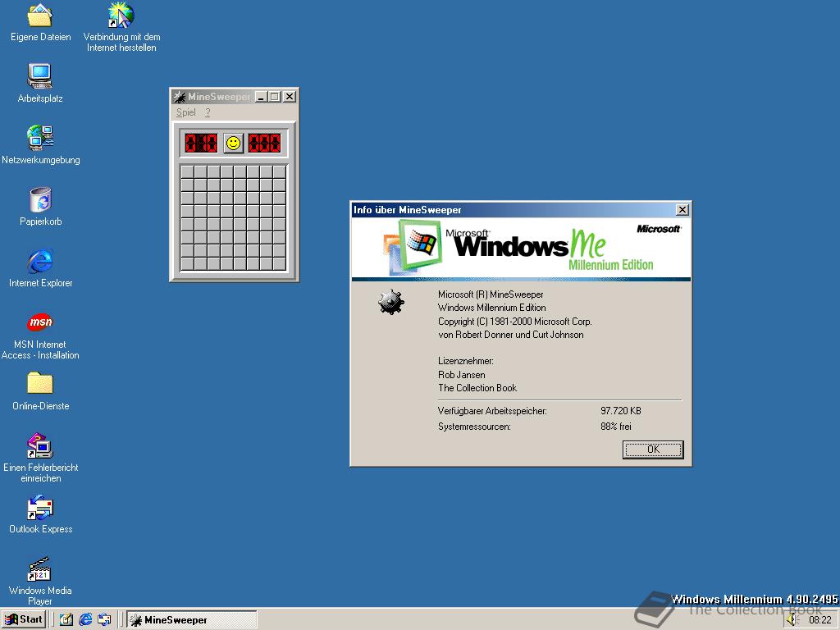Click the MineSweeper taskbar button

click(192, 620)
